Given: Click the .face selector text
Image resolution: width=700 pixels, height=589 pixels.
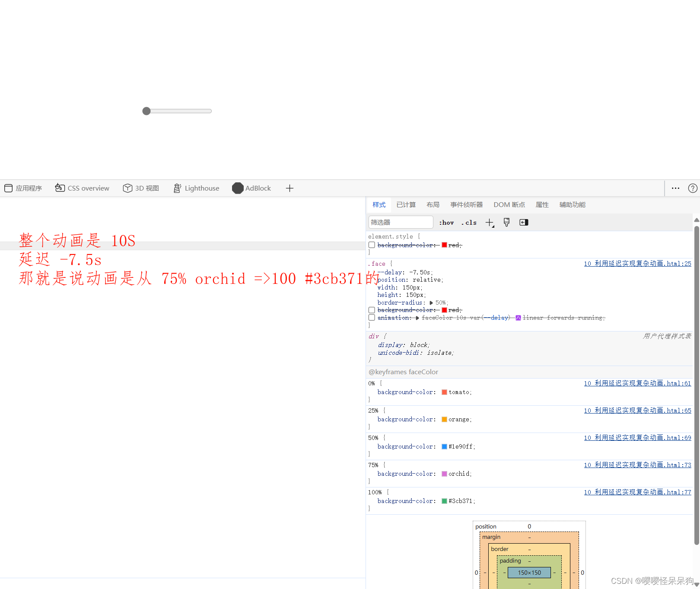Looking at the screenshot, I should point(377,264).
